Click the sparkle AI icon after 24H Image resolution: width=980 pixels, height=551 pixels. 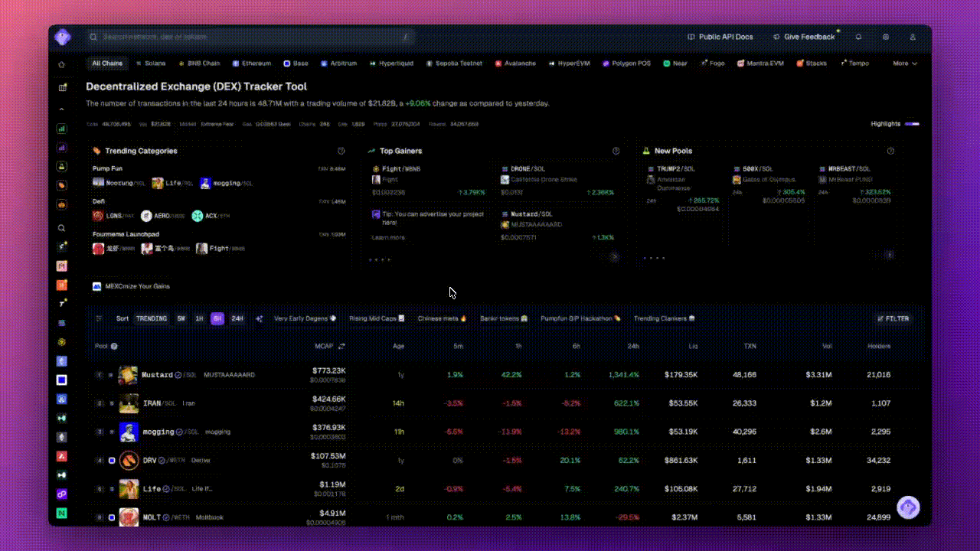pyautogui.click(x=259, y=318)
